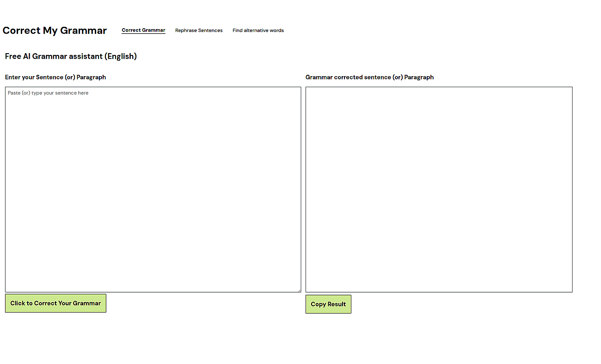601x364 pixels.
Task: Click the Correct My Grammar site title
Action: click(x=55, y=30)
